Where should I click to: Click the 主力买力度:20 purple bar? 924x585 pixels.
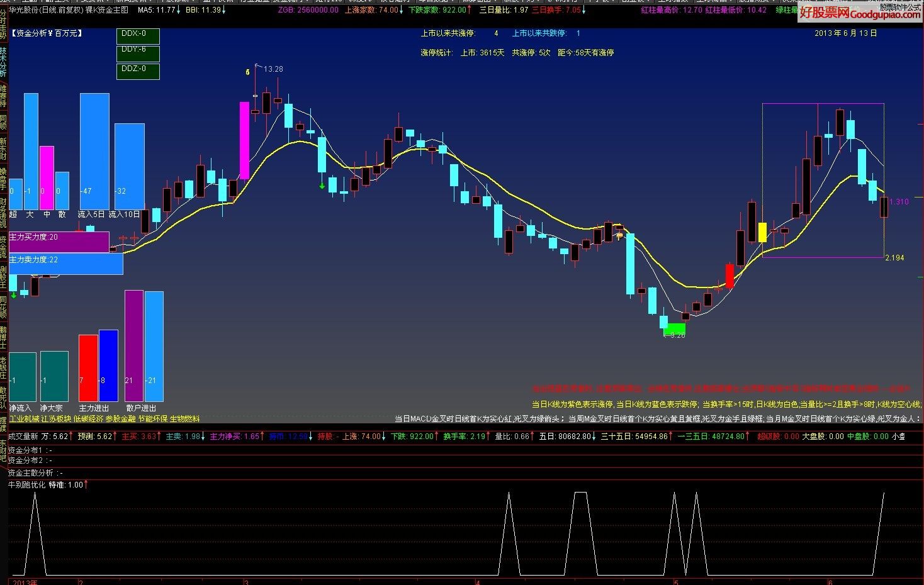point(59,241)
